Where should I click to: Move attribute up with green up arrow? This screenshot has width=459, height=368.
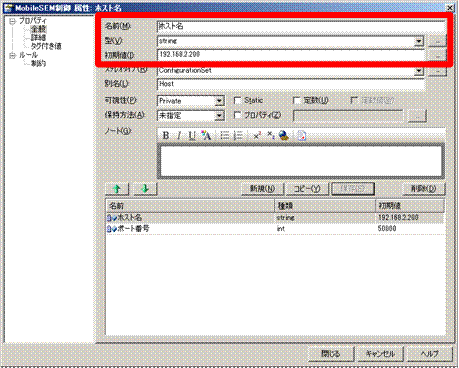pos(117,189)
